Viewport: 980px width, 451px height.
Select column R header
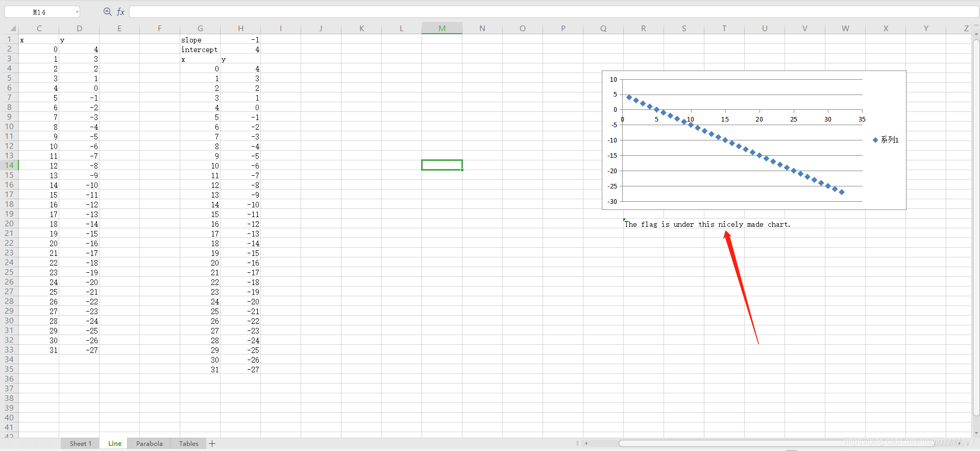[x=644, y=29]
